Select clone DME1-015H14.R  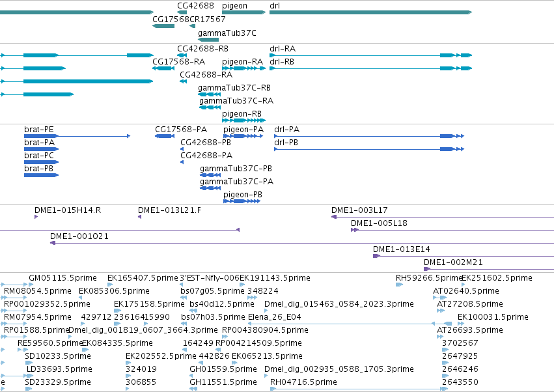point(68,210)
